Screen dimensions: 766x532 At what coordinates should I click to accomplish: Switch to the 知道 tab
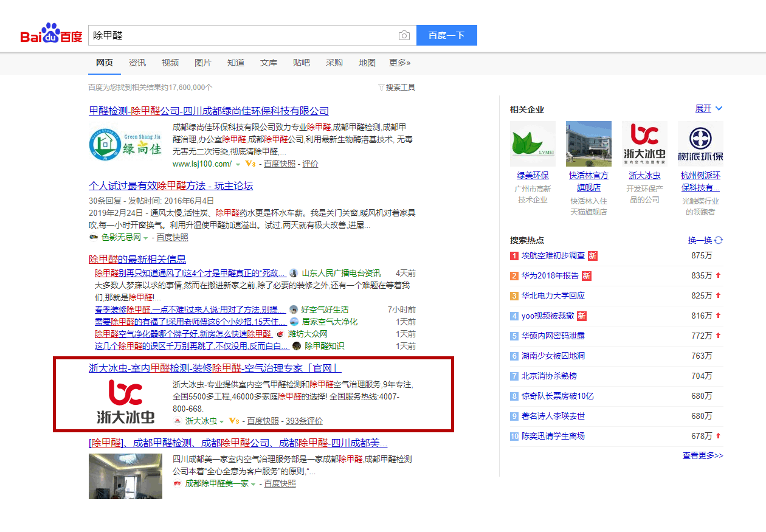[x=236, y=63]
